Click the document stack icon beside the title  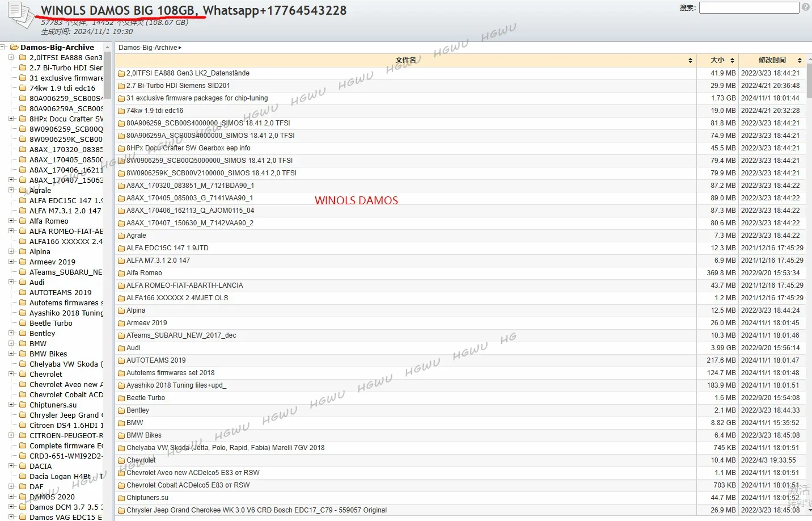click(x=21, y=15)
